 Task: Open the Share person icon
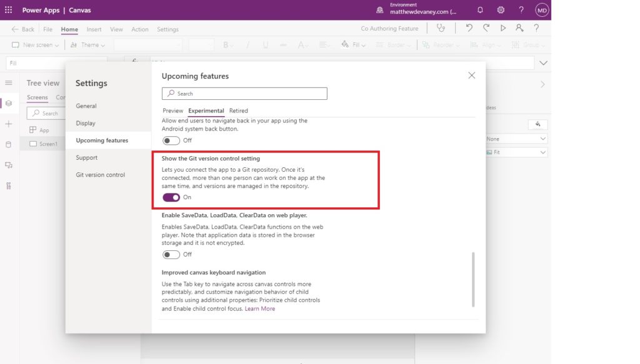[519, 28]
